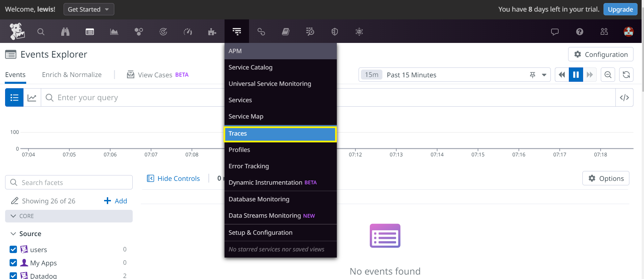Open the team members icon
The width and height of the screenshot is (644, 279).
click(604, 32)
